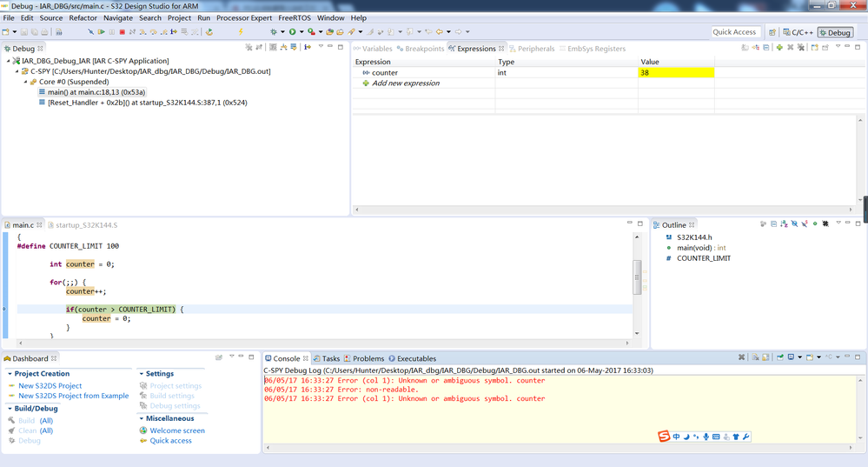Click the red Terminate button
The height and width of the screenshot is (467, 868).
point(123,32)
